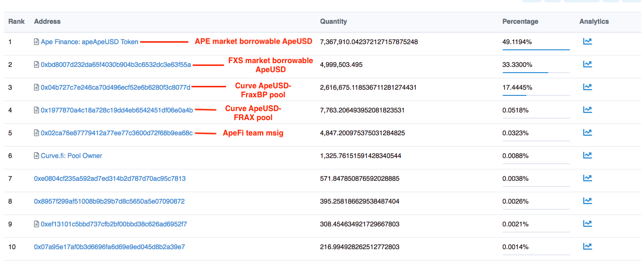Click address 0x8957f299af51008b9b29b7d8c5650a5e07090872

(109, 201)
